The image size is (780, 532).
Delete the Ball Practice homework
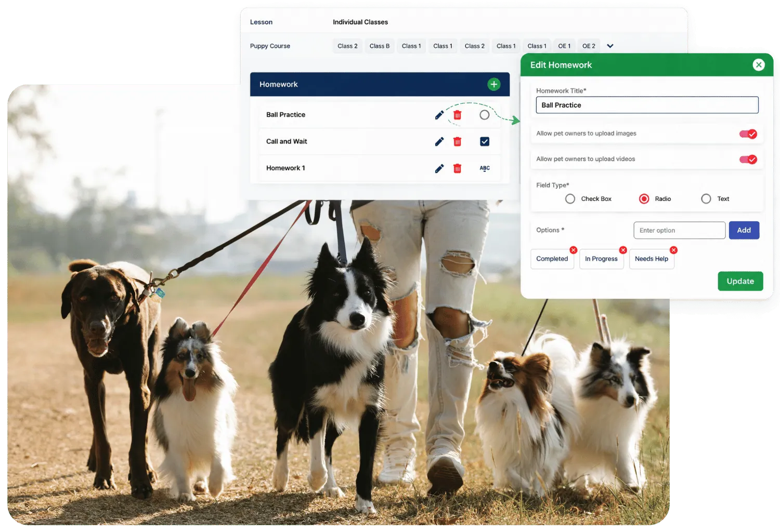click(x=457, y=115)
